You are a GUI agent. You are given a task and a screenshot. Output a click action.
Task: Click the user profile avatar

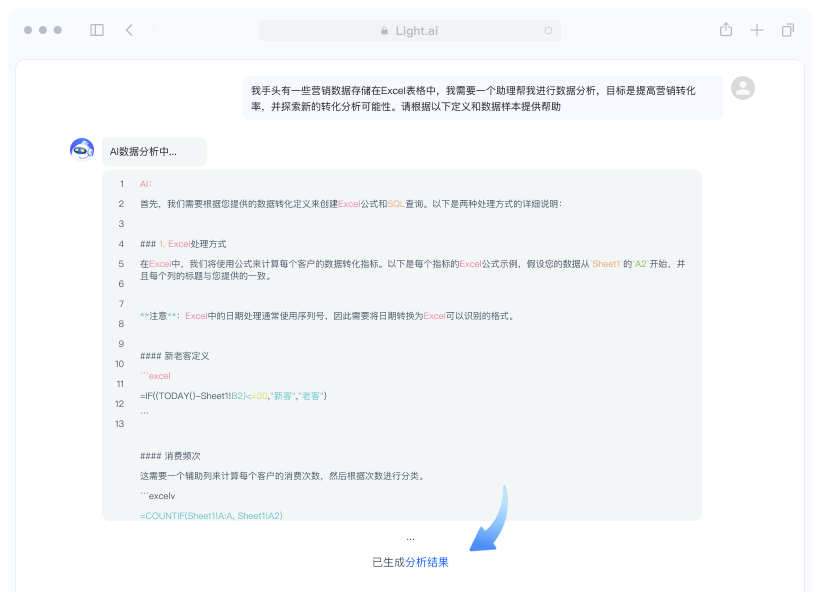(x=743, y=88)
